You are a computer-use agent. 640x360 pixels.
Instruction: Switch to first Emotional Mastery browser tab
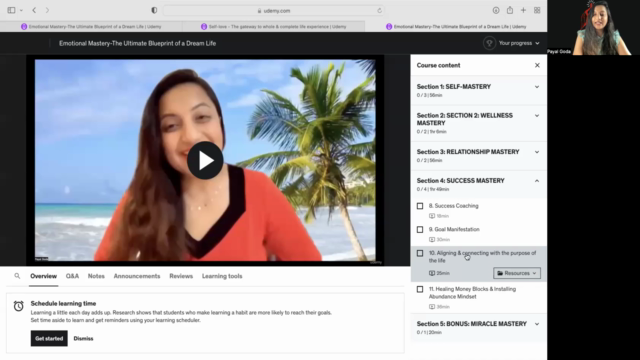91,27
